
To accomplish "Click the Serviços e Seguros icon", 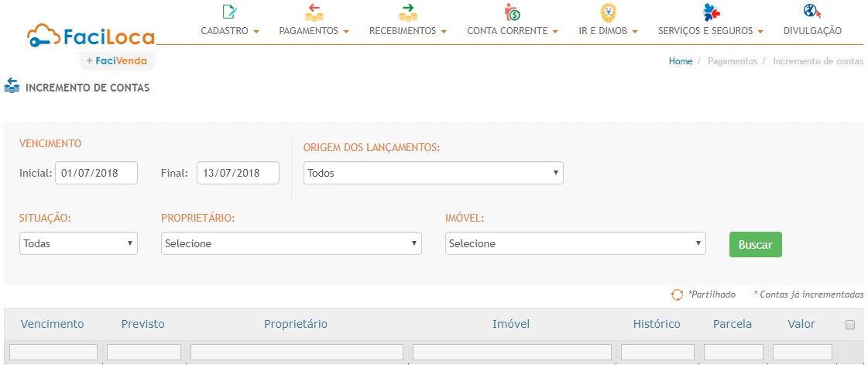I will click(710, 12).
